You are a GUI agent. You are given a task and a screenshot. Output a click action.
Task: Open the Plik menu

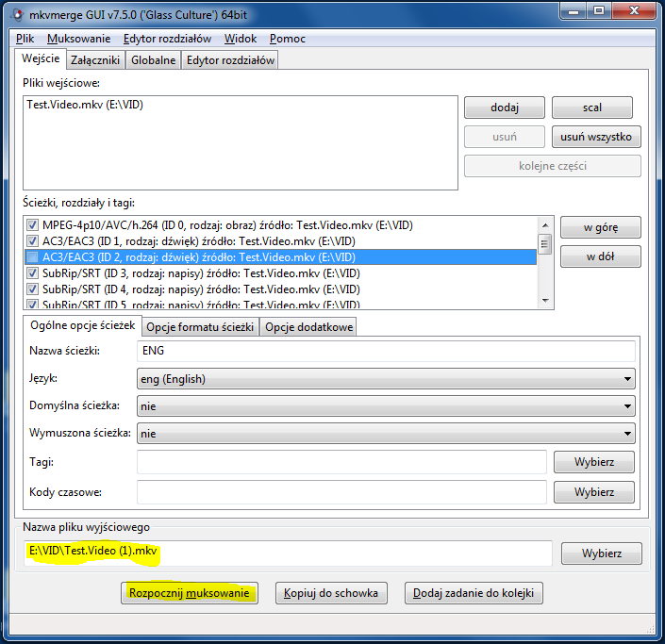click(x=25, y=39)
